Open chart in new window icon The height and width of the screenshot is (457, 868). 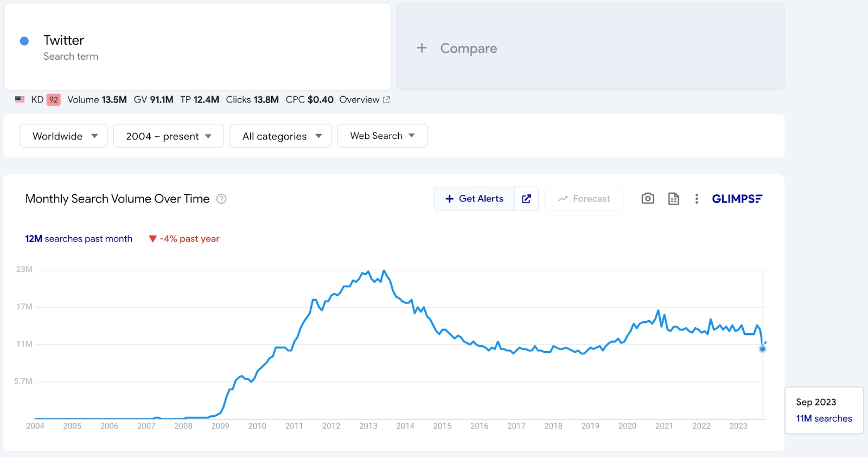pos(526,199)
